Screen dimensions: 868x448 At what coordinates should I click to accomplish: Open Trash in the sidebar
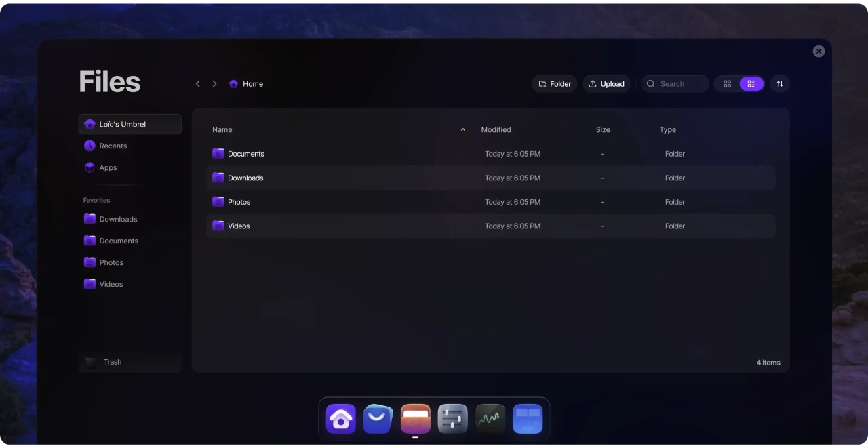point(113,362)
